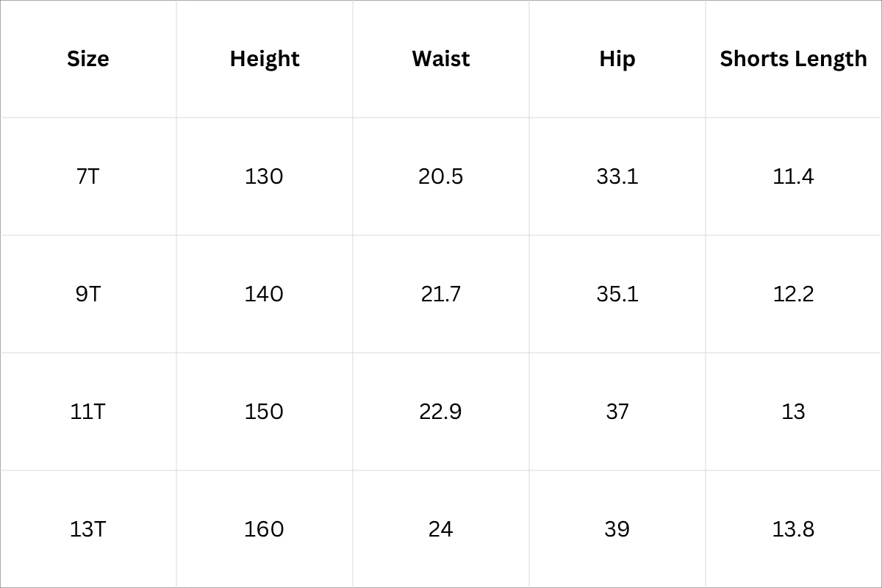This screenshot has width=882, height=588.
Task: Select the 9T size cell
Action: coord(88,294)
